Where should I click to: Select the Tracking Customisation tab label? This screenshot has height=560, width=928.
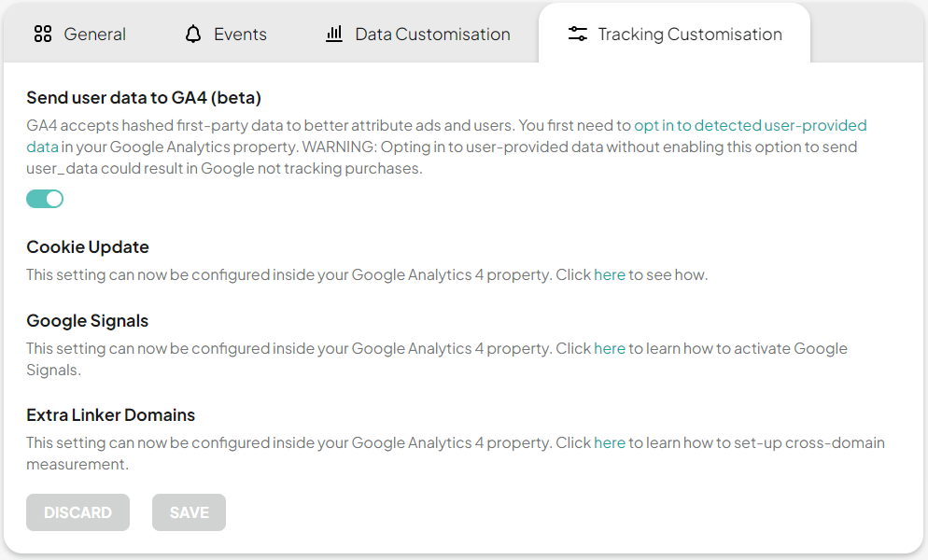[x=690, y=35]
